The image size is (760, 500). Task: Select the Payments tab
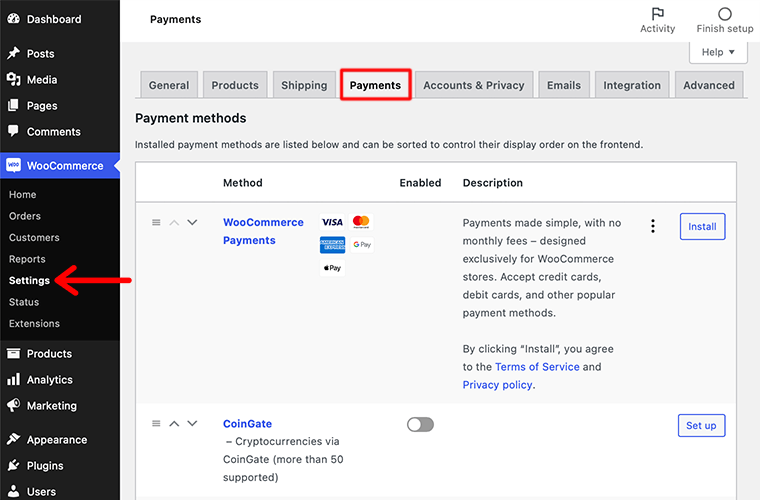pyautogui.click(x=376, y=85)
